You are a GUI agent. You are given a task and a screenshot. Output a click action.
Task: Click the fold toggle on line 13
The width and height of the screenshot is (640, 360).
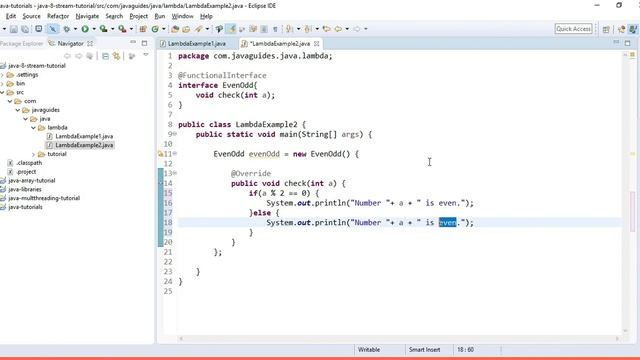click(175, 173)
